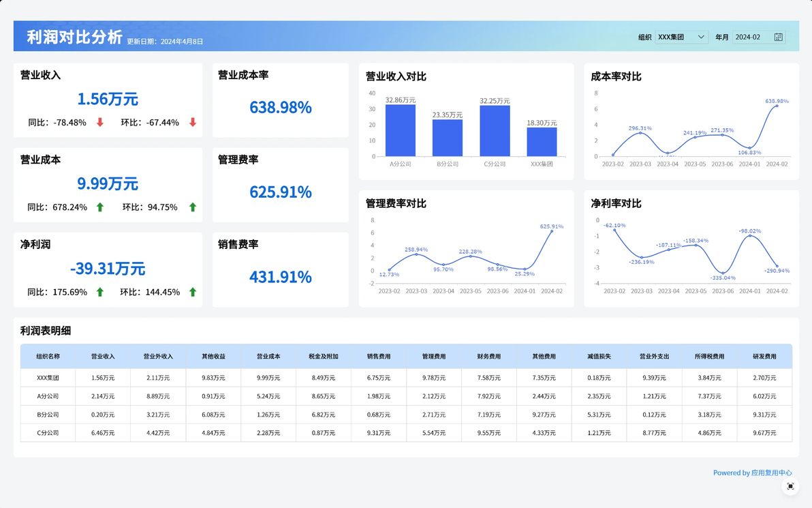Click the 1.56万元 value in 营业收入 card

[x=108, y=99]
